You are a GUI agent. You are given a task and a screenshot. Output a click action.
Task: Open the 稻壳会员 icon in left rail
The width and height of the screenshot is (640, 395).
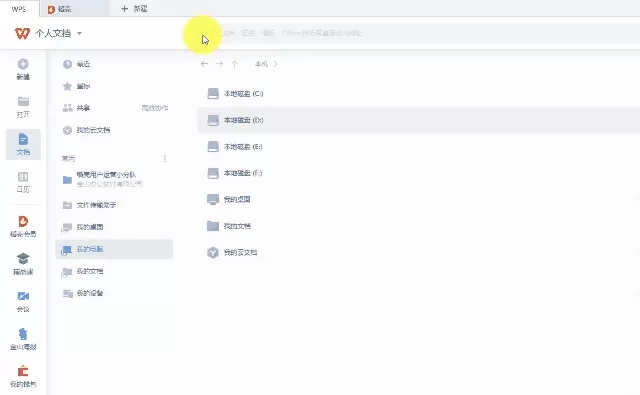coord(23,221)
